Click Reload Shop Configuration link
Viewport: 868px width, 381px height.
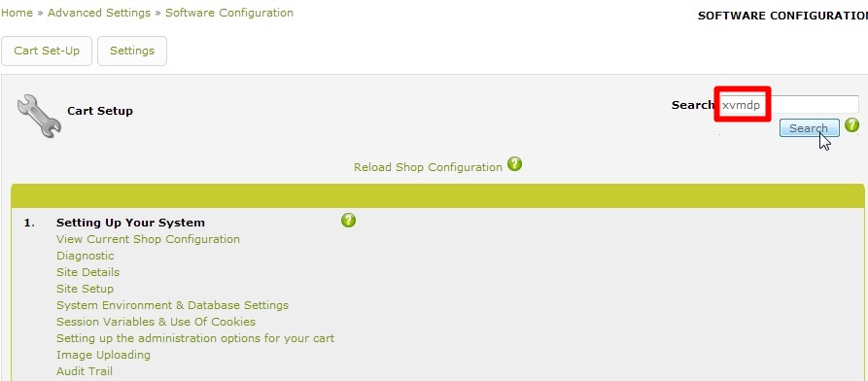click(428, 167)
